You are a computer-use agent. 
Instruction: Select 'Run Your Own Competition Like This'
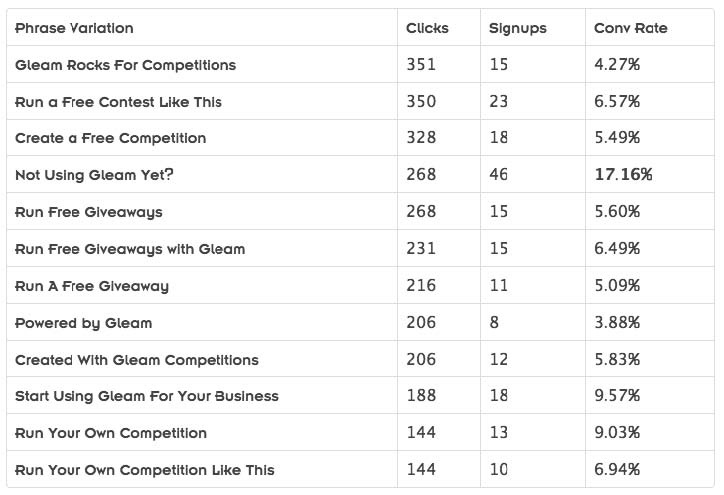coord(145,470)
